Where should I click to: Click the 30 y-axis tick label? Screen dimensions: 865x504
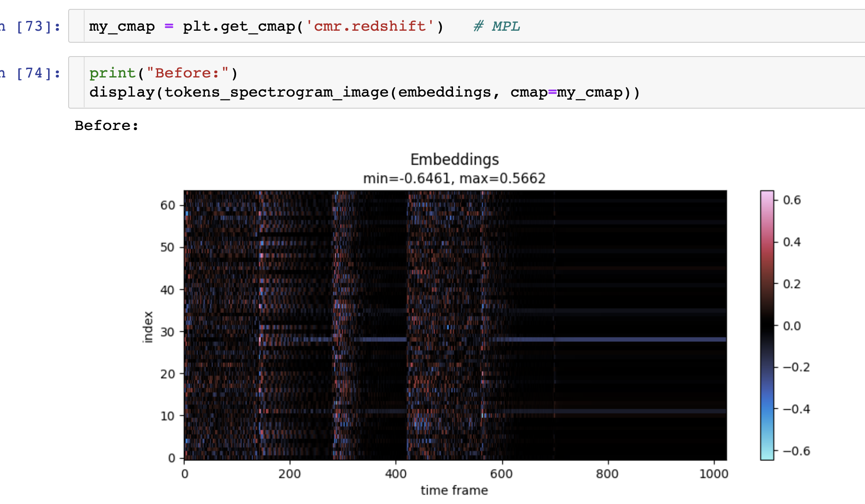167,332
